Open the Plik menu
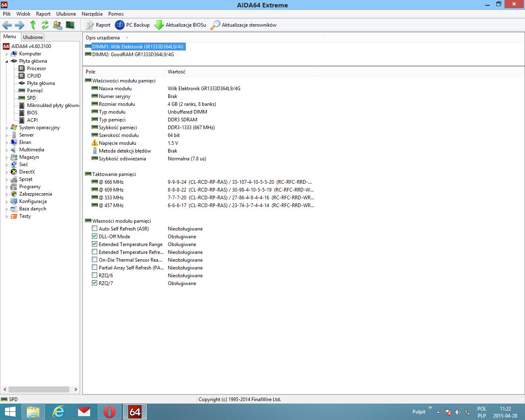The width and height of the screenshot is (525, 420). coord(7,14)
